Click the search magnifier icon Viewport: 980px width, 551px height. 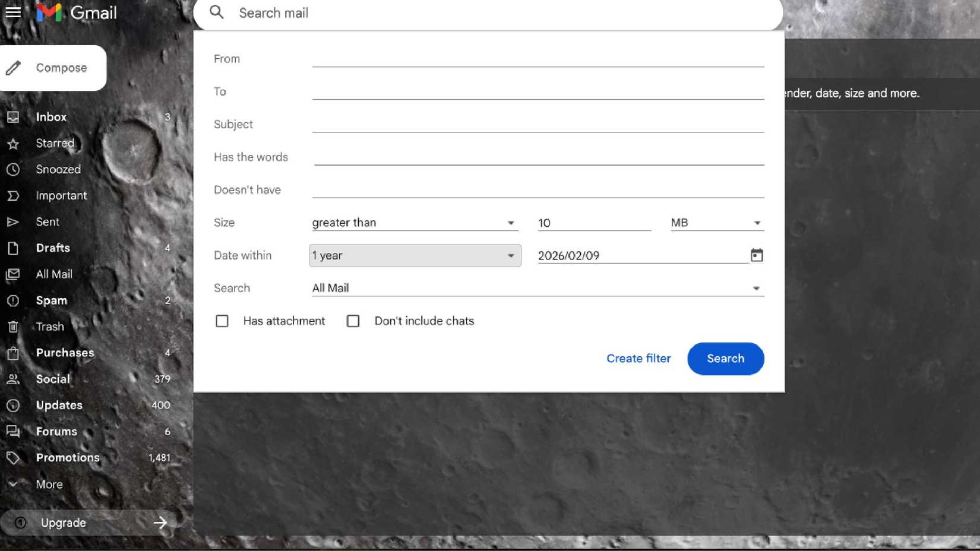217,12
